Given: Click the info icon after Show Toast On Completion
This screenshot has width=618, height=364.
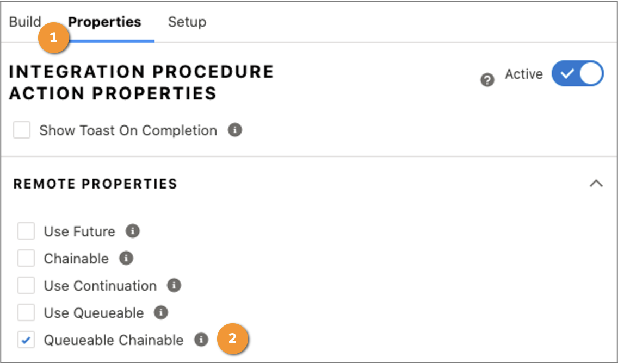Looking at the screenshot, I should [236, 130].
